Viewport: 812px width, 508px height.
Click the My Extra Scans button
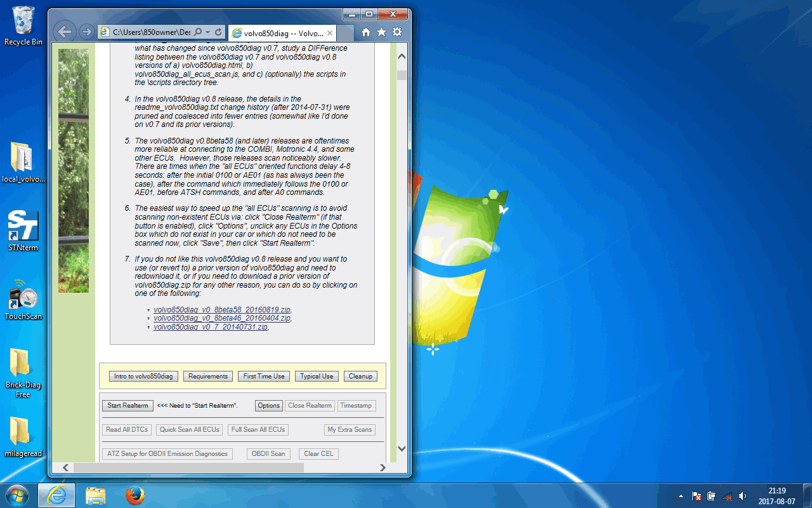(x=350, y=430)
